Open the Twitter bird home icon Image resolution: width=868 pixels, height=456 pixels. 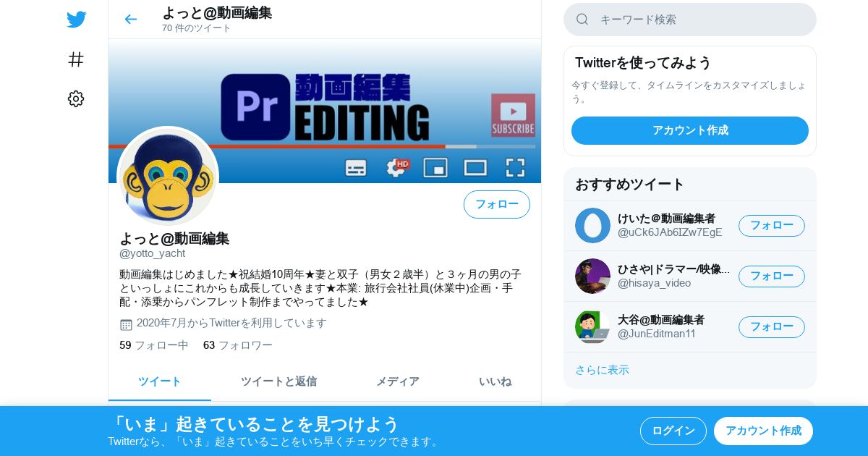[76, 20]
